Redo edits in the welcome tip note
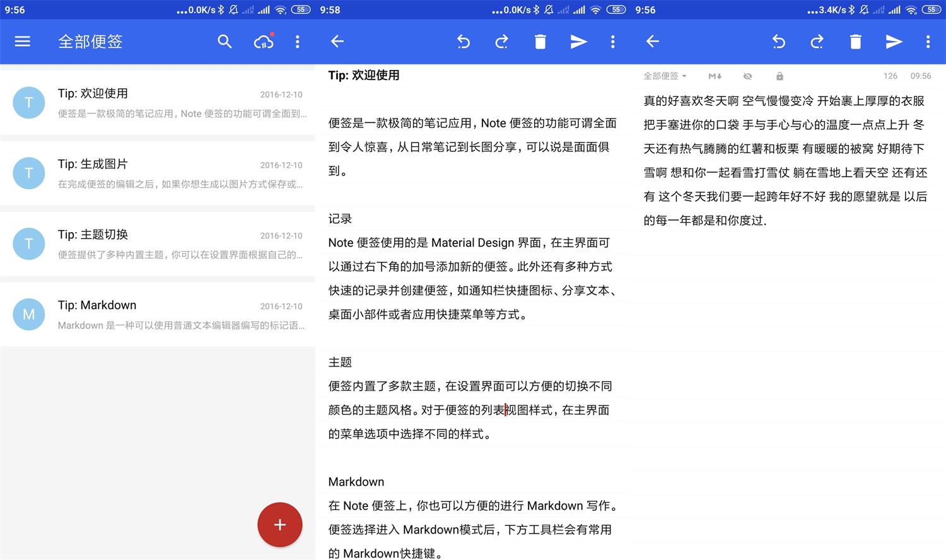Screen dimensions: 946x560 tap(502, 42)
